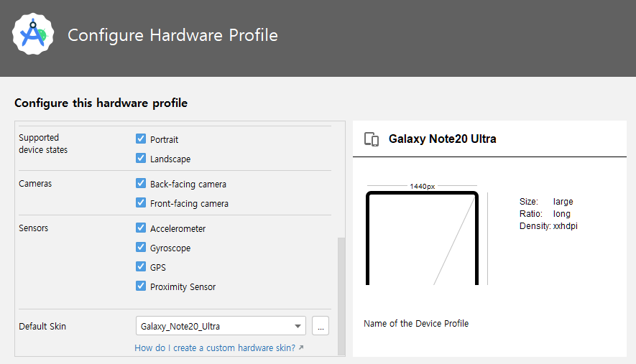
Task: Click the 'Sensors' section label
Action: (33, 228)
